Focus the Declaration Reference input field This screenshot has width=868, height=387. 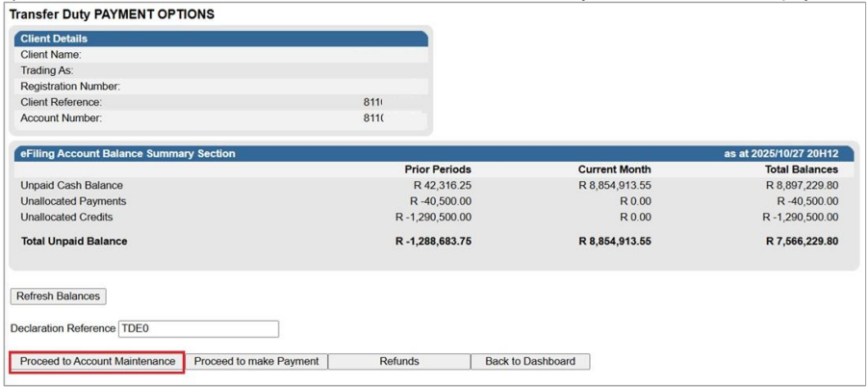[197, 329]
